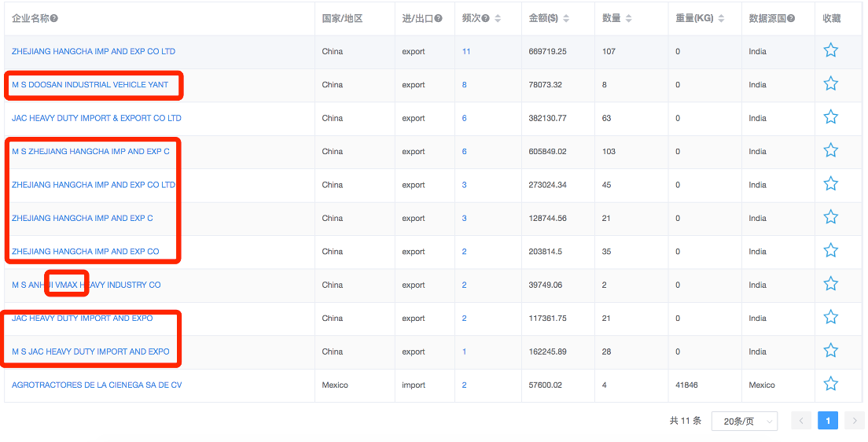Open M S DOOSAN INDUSTRIAL VEHICLE YANT link

(x=90, y=85)
